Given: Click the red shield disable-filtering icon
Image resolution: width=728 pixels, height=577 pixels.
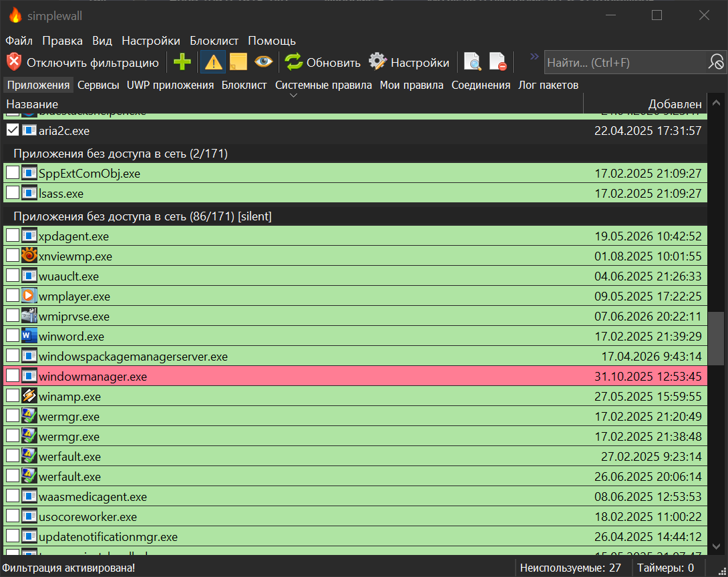Looking at the screenshot, I should point(14,62).
